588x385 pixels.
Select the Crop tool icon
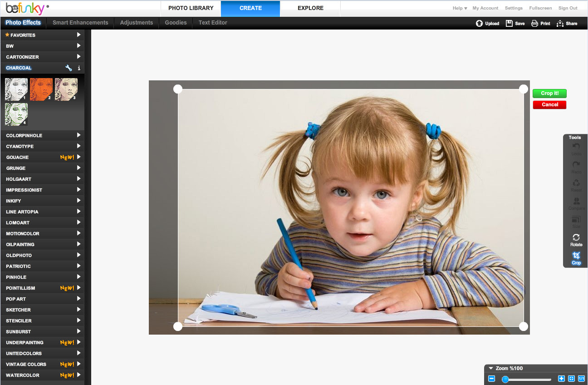[576, 256]
